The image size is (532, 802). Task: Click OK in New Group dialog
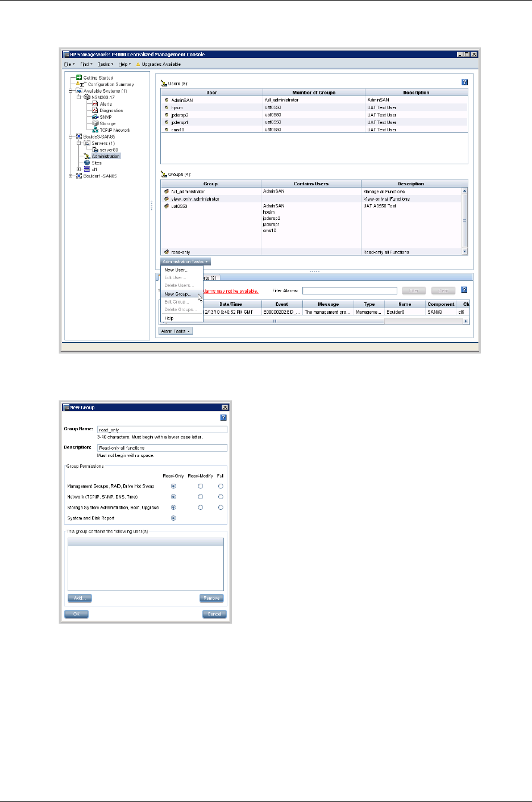tap(76, 614)
